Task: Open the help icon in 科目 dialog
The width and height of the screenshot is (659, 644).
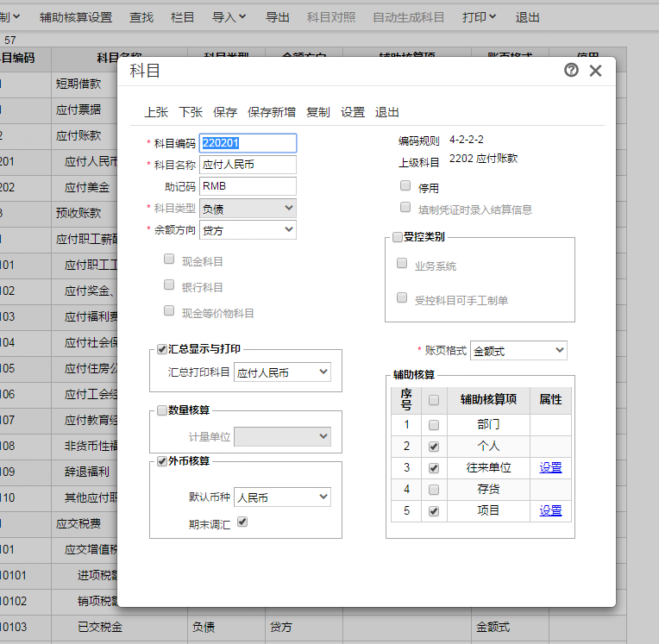Action: pyautogui.click(x=571, y=70)
